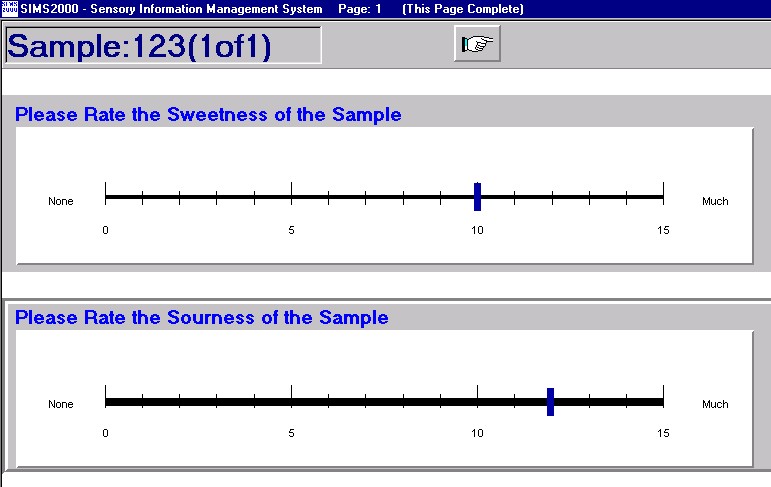The height and width of the screenshot is (487, 771).
Task: Click the Sourness question heading
Action: point(202,318)
